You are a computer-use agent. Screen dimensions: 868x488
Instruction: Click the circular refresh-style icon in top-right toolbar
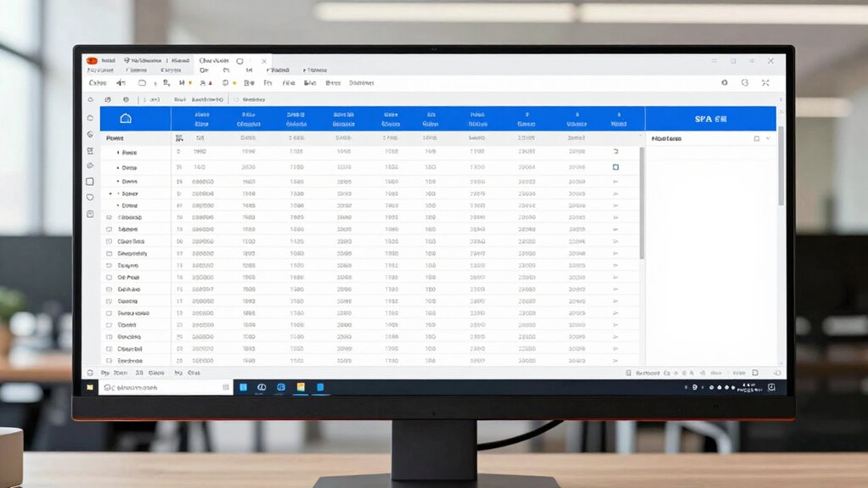coord(745,82)
